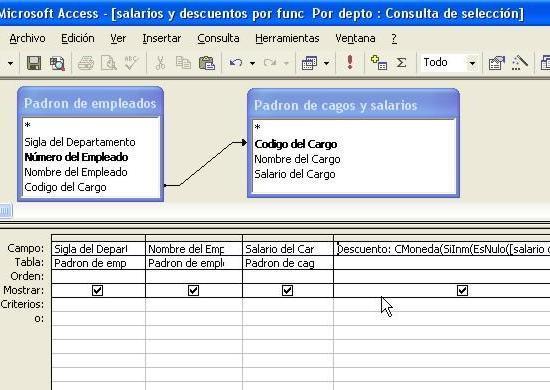Click the Cut scissors icon

[x=160, y=63]
